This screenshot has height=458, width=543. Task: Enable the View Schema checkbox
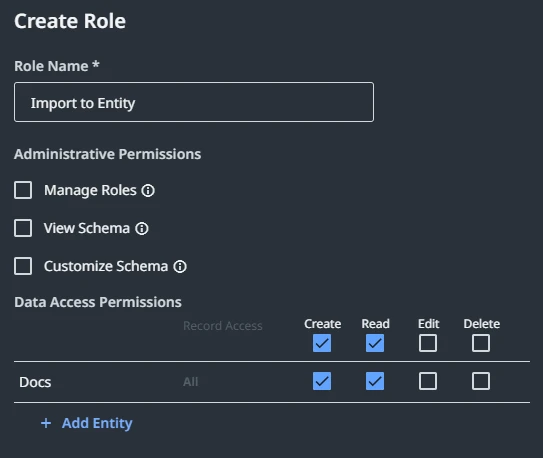point(23,228)
